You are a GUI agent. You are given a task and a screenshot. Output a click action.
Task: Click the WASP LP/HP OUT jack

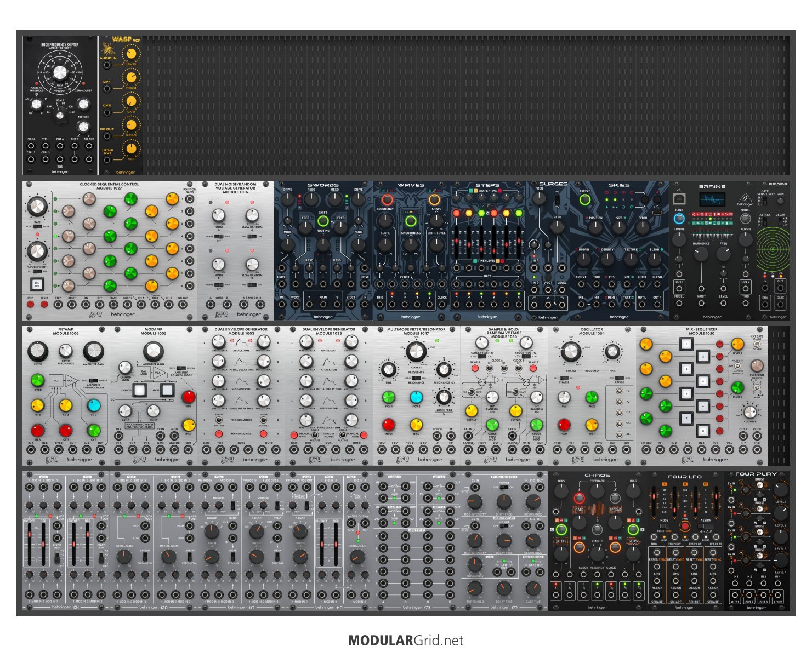(107, 160)
